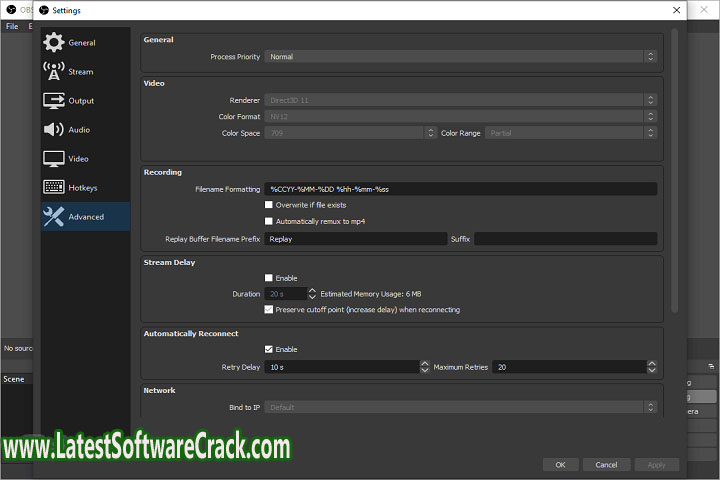Open the Video monitor icon
The image size is (720, 480).
click(x=53, y=159)
